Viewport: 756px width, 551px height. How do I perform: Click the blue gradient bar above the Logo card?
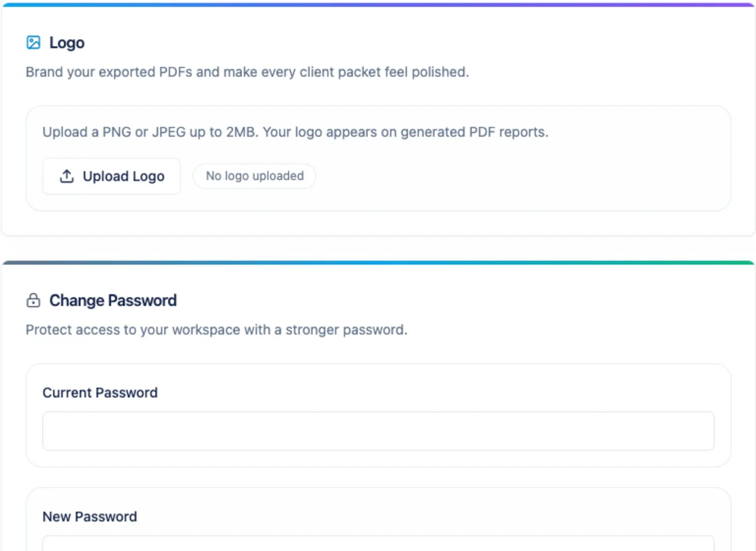pos(378,3)
